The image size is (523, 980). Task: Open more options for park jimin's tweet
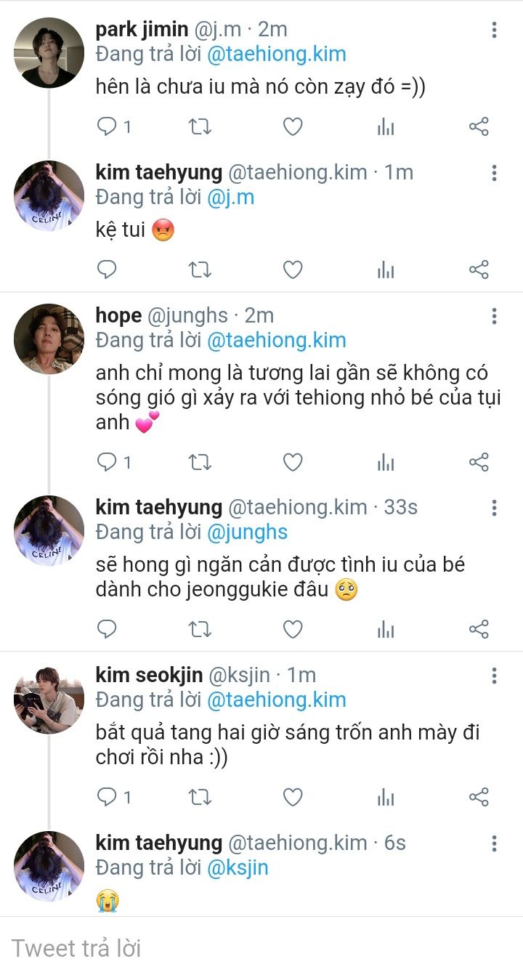494,30
